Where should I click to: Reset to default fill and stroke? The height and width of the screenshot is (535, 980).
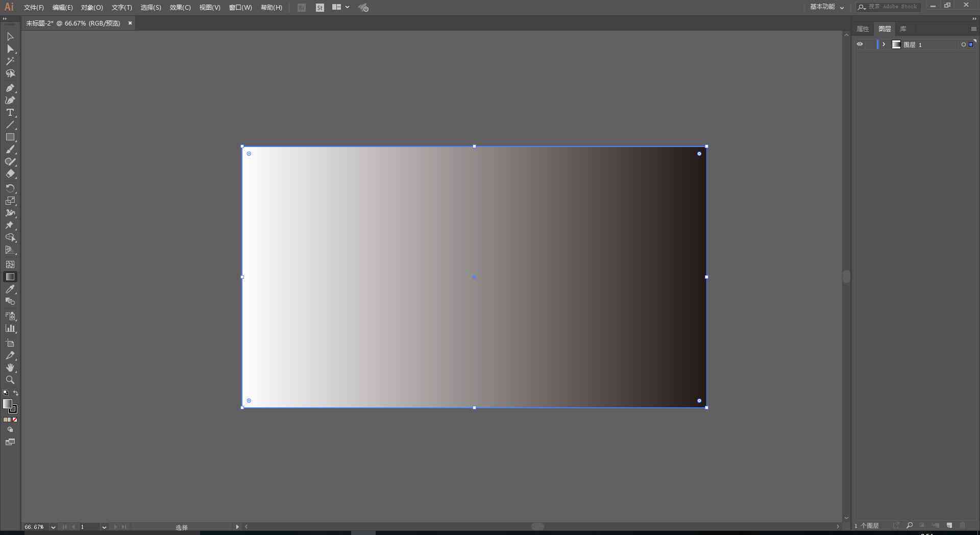pyautogui.click(x=6, y=393)
